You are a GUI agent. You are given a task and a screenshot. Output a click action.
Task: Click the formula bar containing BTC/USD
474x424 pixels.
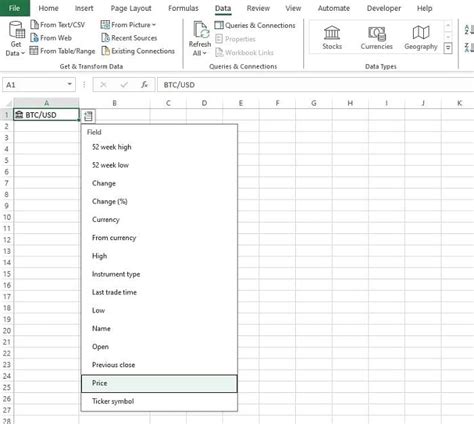[315, 85]
